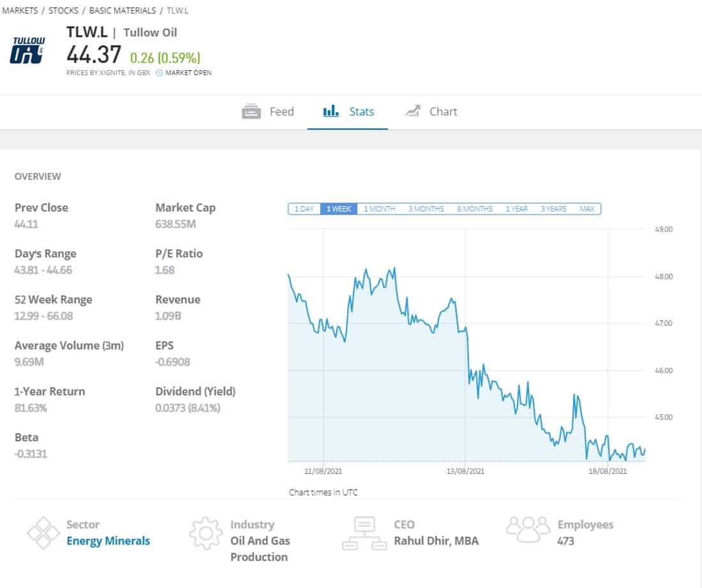Click the Chart trend arrow icon
Viewport: 702px width, 588px height.
point(413,111)
